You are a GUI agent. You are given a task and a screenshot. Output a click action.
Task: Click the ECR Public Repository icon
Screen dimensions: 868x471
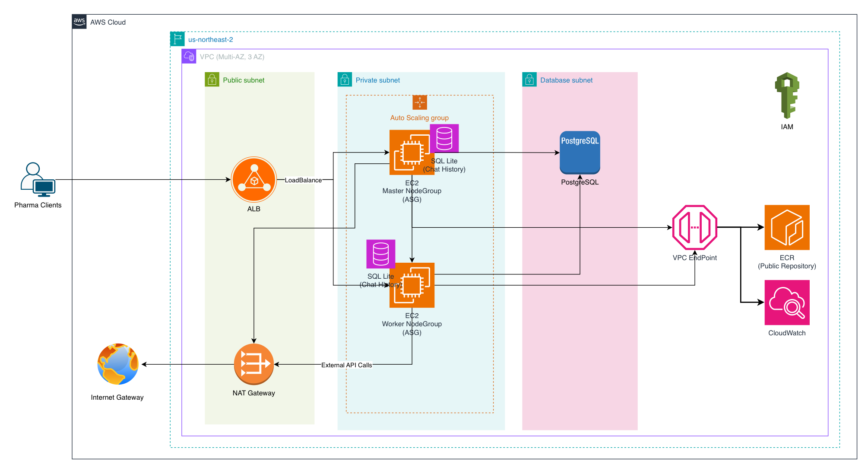pyautogui.click(x=787, y=227)
